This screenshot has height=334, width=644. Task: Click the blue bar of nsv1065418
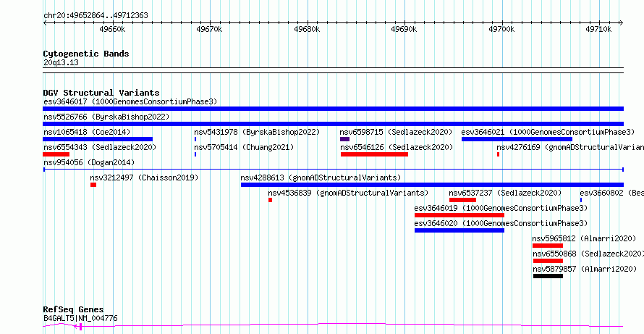click(98, 139)
